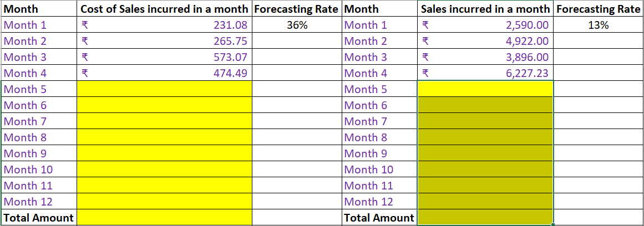Viewport: 644px width, 226px height.
Task: Click the cell containing 573.07
Action: (164, 57)
